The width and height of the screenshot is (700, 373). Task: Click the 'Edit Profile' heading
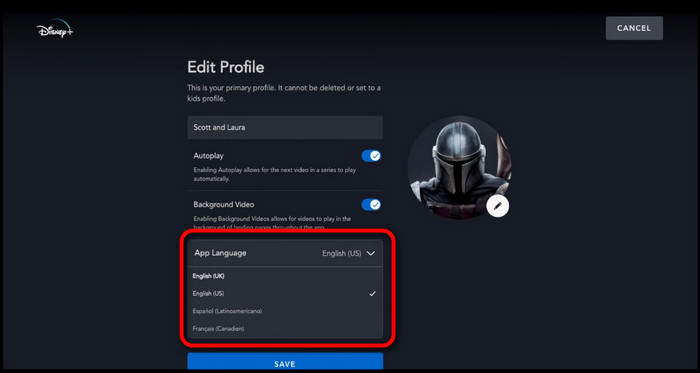click(225, 67)
